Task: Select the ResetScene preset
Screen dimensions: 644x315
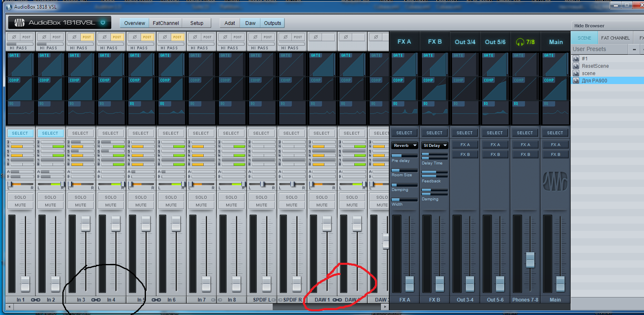Action: [607, 66]
